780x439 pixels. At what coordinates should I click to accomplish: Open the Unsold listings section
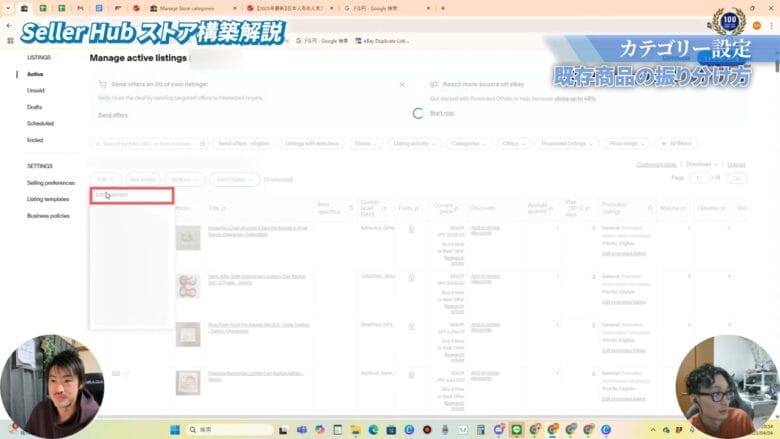(36, 90)
